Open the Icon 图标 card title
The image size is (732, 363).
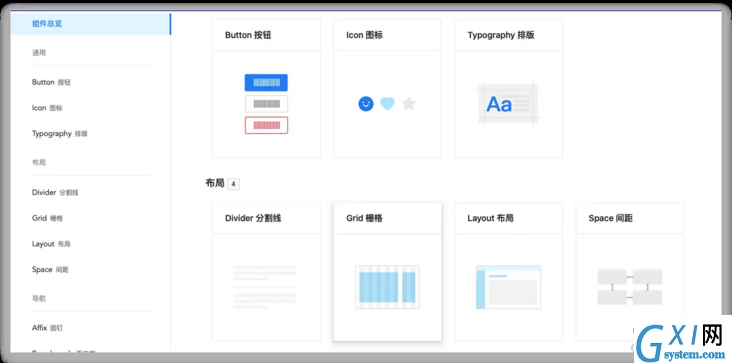pyautogui.click(x=365, y=35)
